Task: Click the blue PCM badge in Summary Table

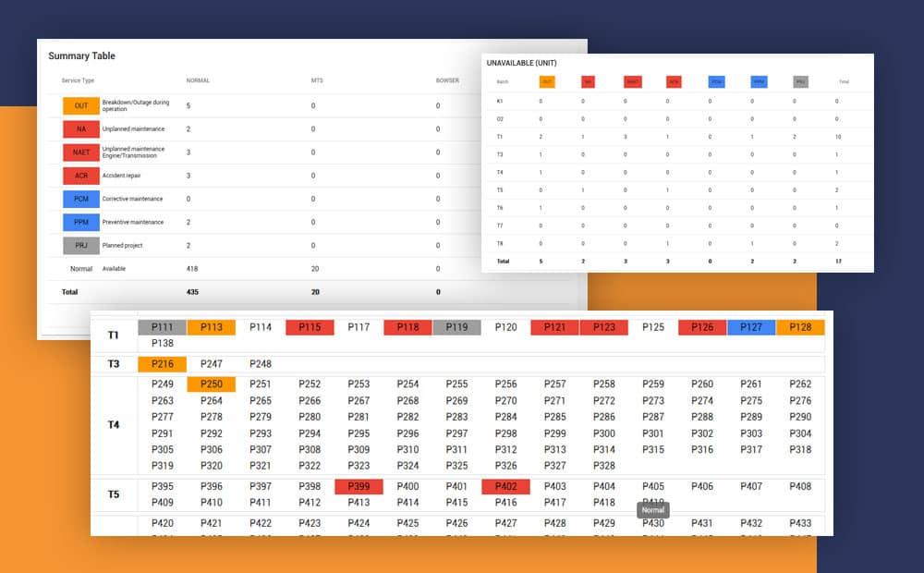Action: 81,199
